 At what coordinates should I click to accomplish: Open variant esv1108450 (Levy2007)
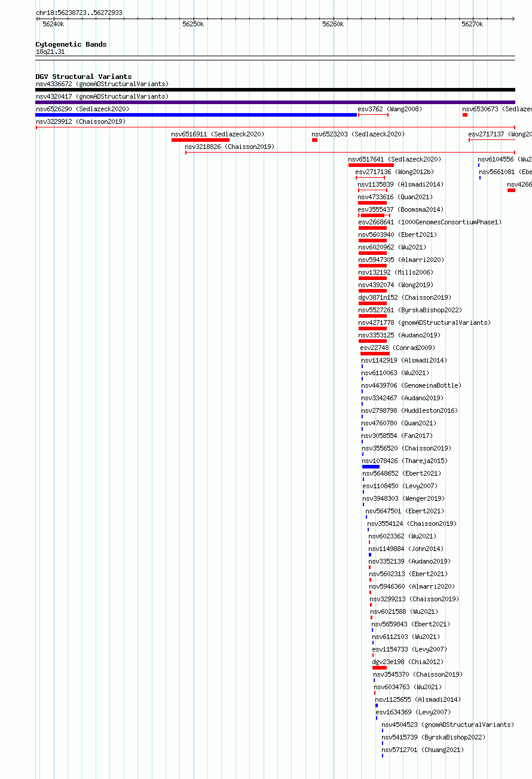click(400, 486)
